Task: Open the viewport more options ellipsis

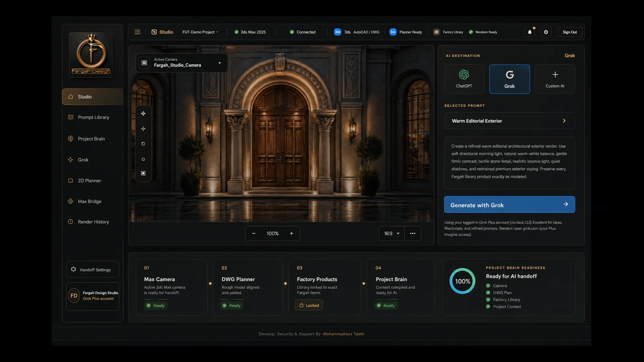Action: (x=413, y=234)
